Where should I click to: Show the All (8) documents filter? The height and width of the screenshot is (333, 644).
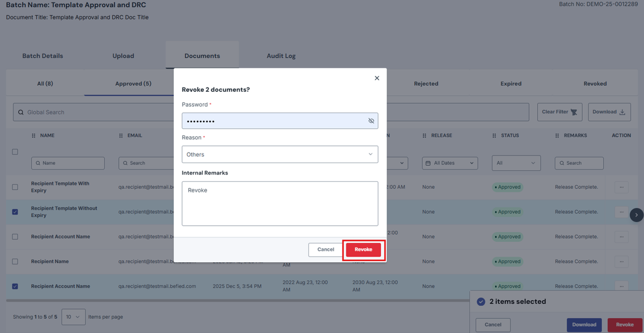[45, 84]
